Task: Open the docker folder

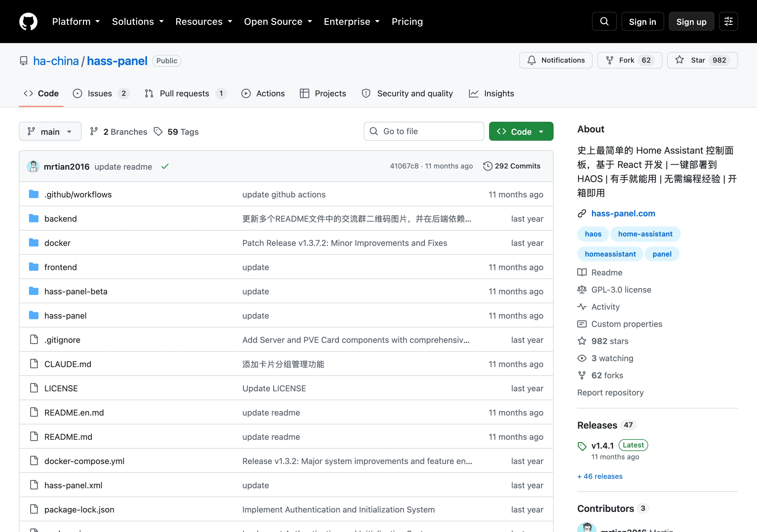Action: [57, 243]
